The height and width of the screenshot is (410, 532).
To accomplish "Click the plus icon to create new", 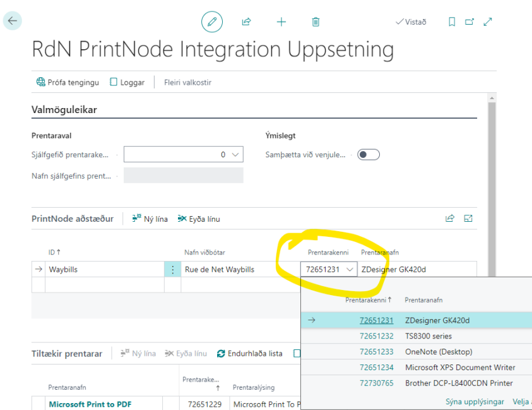I will coord(281,22).
